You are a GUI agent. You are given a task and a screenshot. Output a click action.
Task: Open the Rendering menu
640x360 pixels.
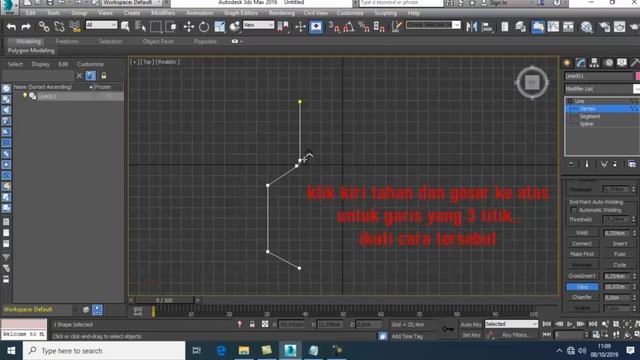coord(282,13)
